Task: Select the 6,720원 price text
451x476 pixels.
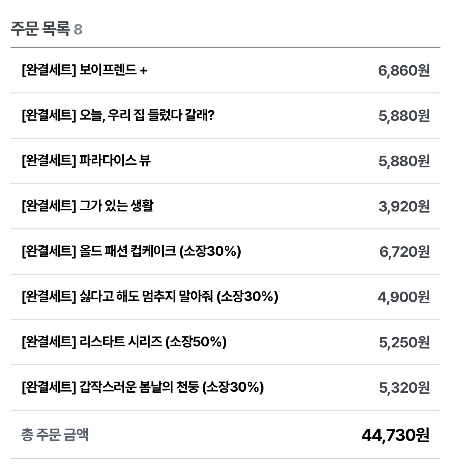Action: coord(404,252)
